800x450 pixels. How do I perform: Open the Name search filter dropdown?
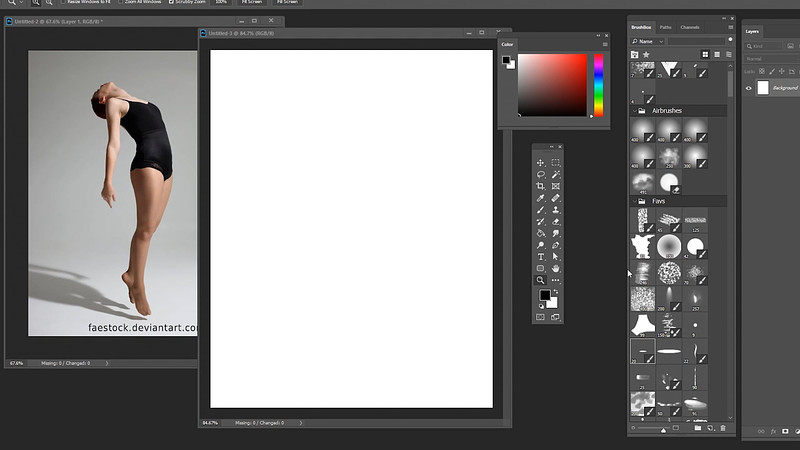[647, 41]
